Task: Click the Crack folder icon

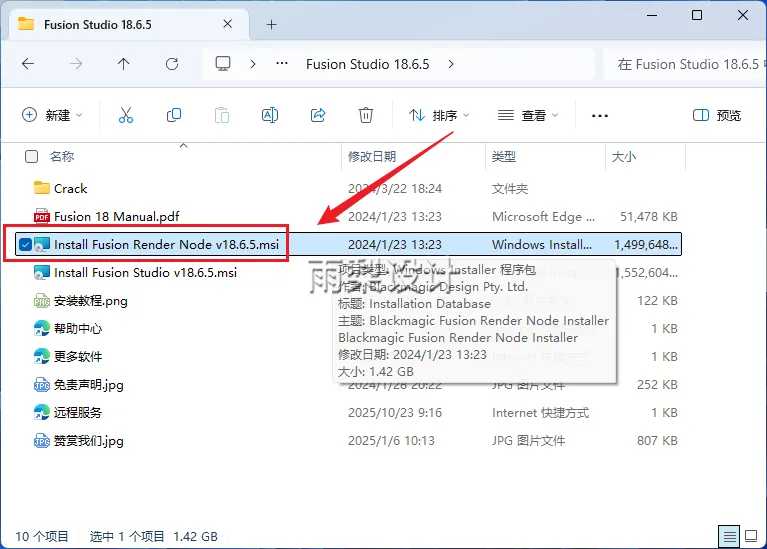Action: (x=42, y=188)
